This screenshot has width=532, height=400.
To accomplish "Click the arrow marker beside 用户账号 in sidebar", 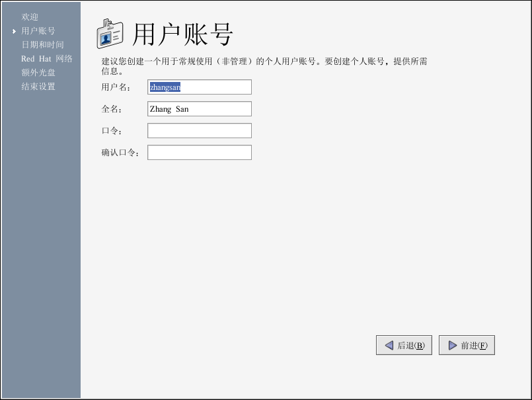I will [x=14, y=31].
